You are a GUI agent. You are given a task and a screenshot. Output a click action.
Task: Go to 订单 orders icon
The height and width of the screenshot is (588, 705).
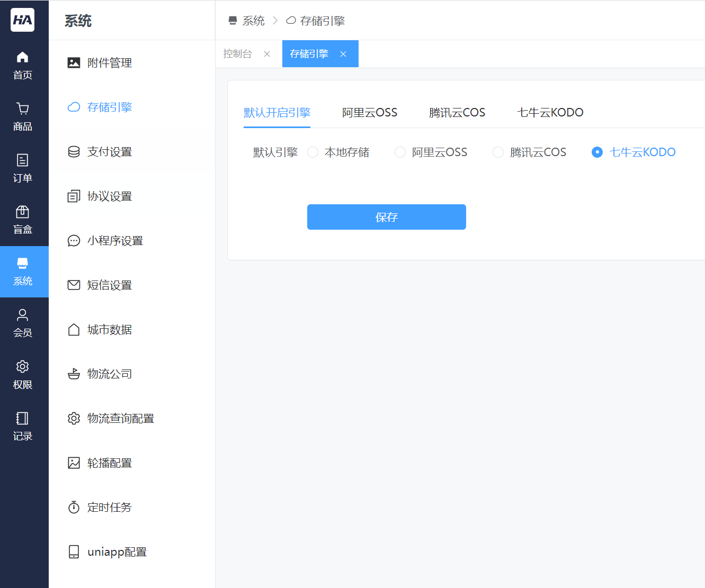click(22, 160)
